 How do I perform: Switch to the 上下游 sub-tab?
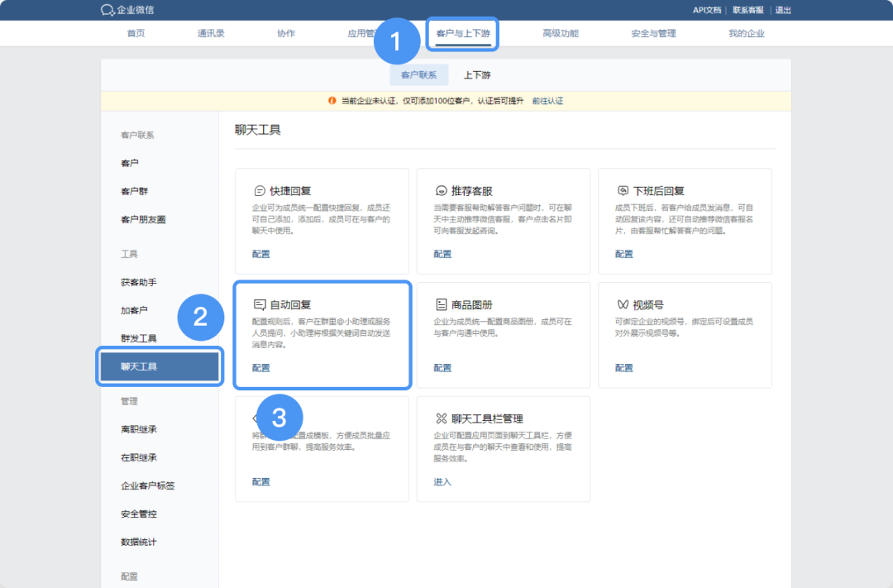[477, 75]
